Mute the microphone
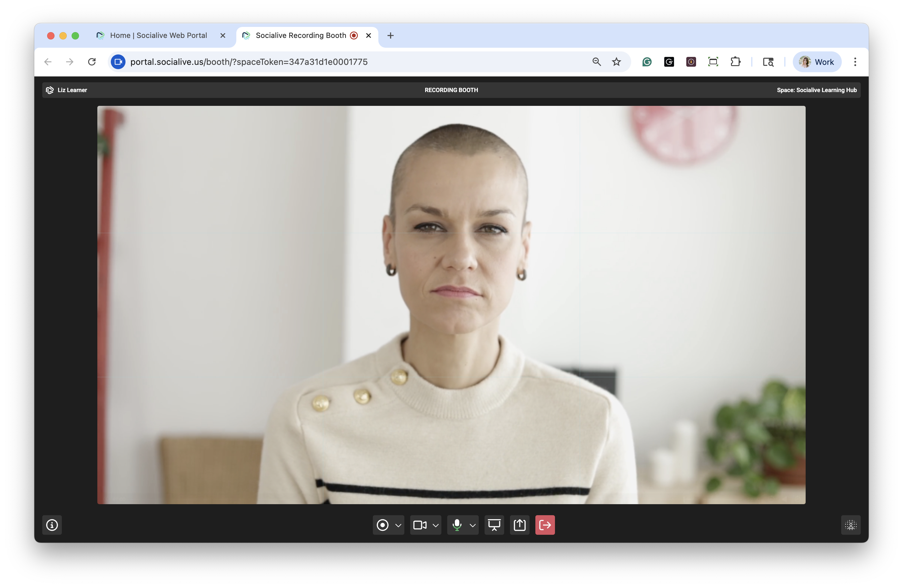Viewport: 903px width, 588px height. coord(457,525)
